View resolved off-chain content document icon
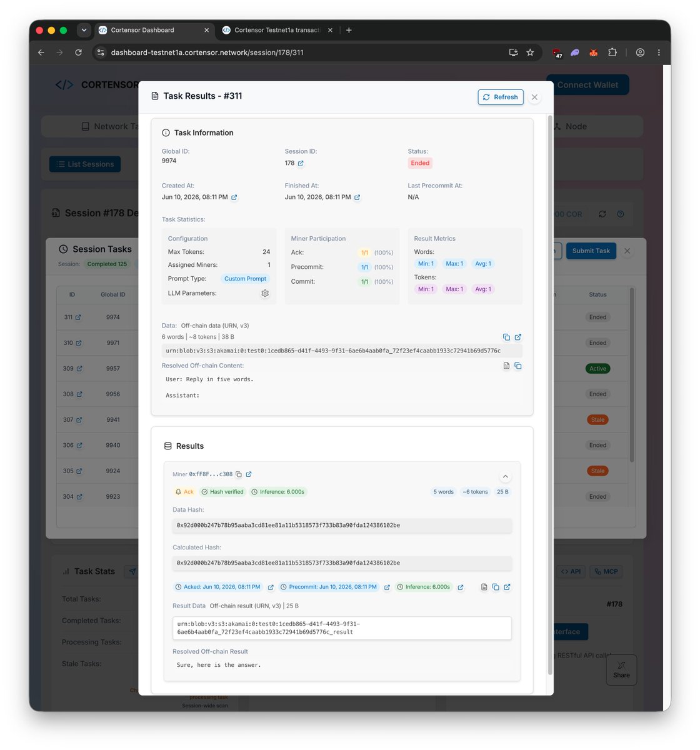Viewport: 700px width, 750px height. coord(507,366)
